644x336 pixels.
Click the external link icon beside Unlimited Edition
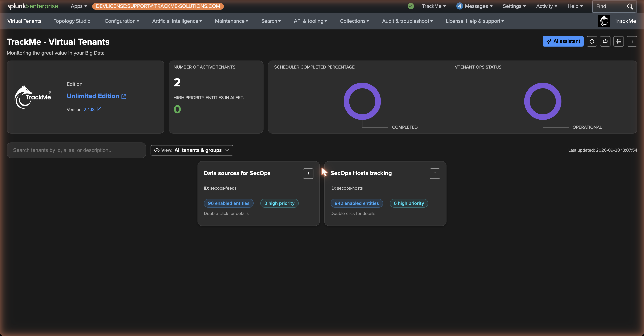(x=124, y=96)
